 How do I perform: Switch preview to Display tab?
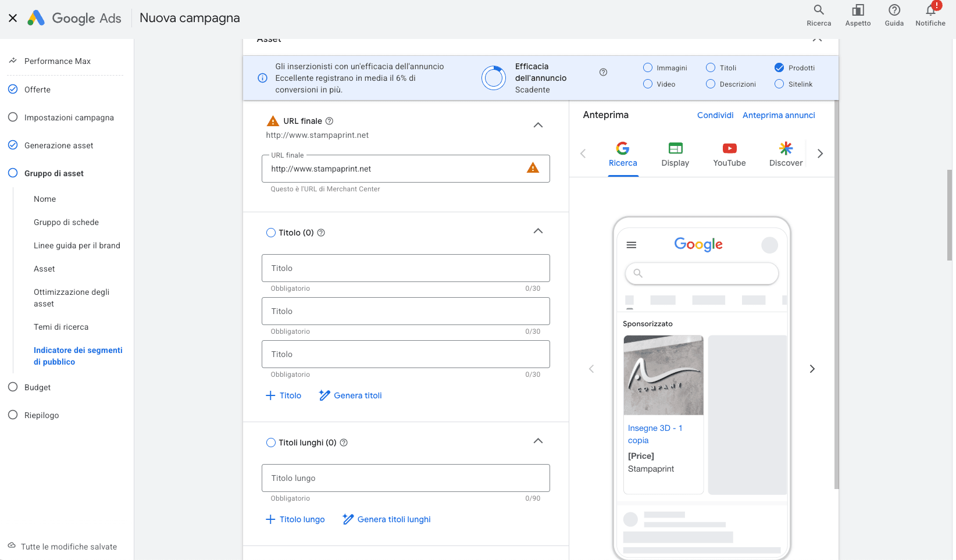(x=675, y=154)
